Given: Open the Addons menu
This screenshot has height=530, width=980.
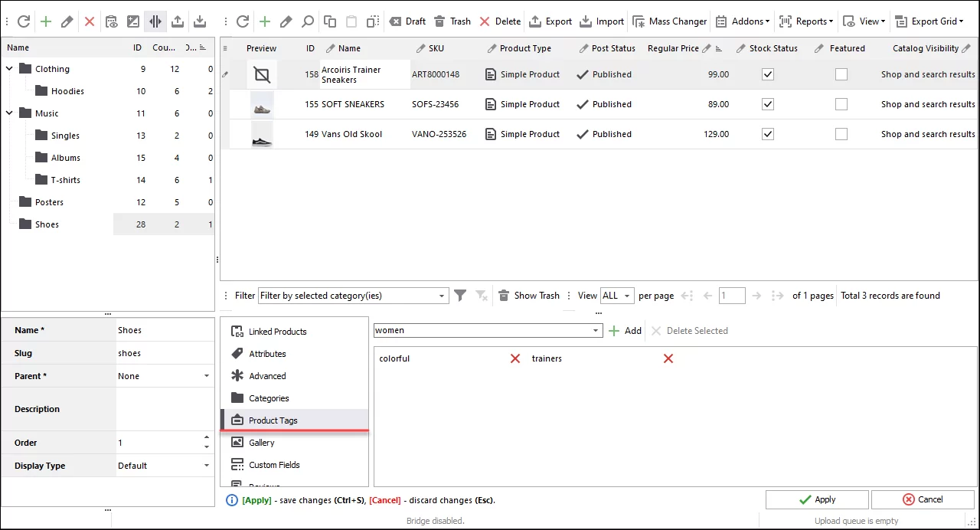Looking at the screenshot, I should click(743, 21).
